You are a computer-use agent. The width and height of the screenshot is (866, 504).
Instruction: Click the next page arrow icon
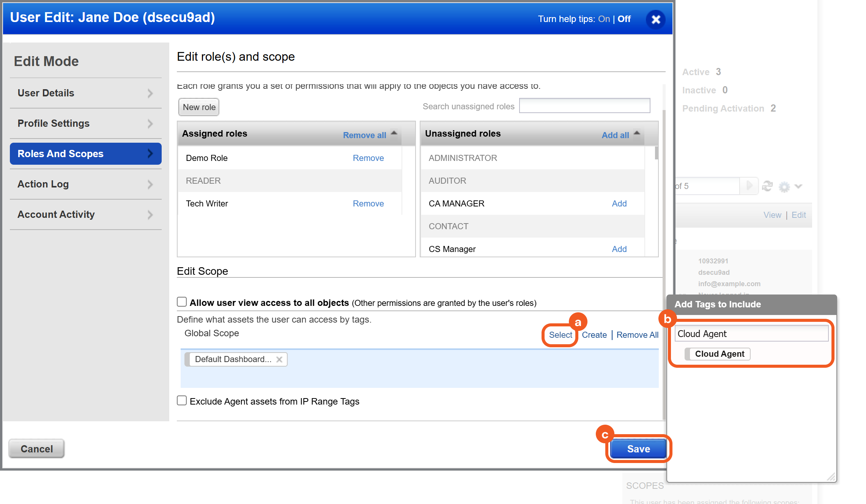point(749,186)
